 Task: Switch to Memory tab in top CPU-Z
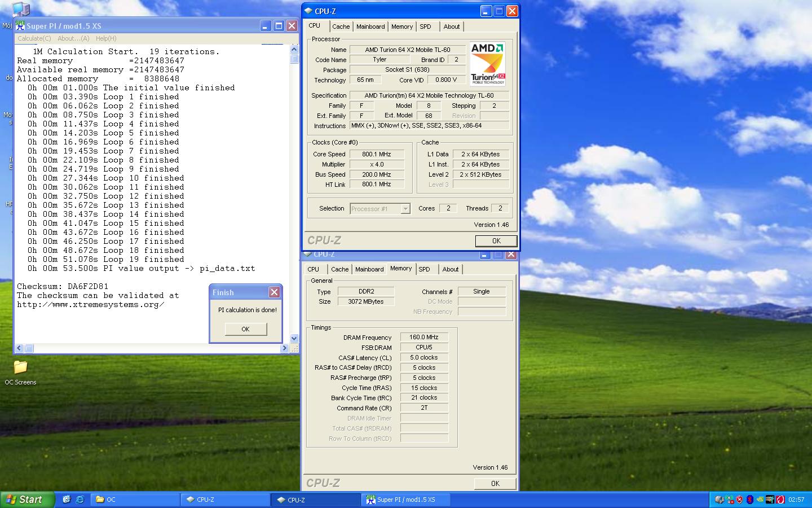(402, 27)
